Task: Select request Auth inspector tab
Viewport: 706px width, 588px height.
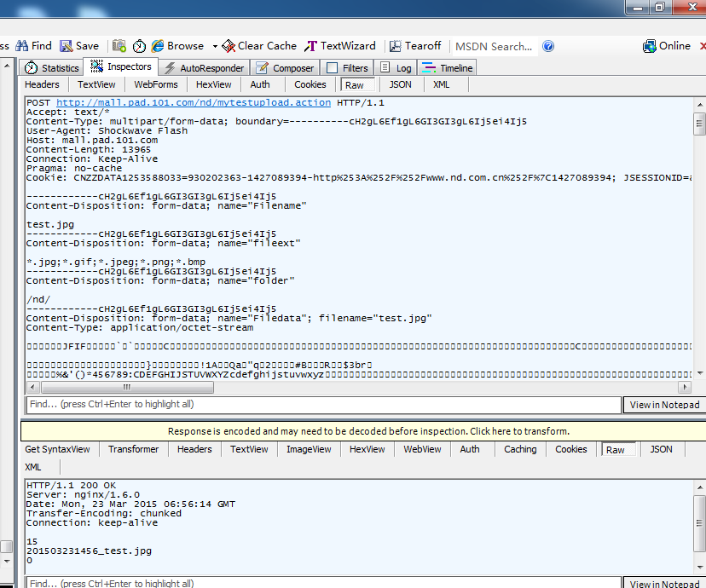Action: pos(260,84)
